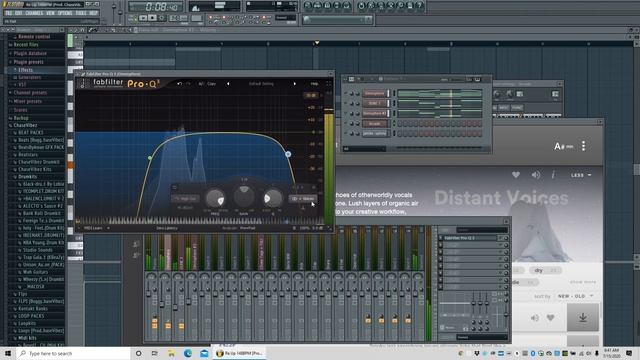This screenshot has width=640, height=360.
Task: Click the FL Studio stop button
Action: coord(152,18)
